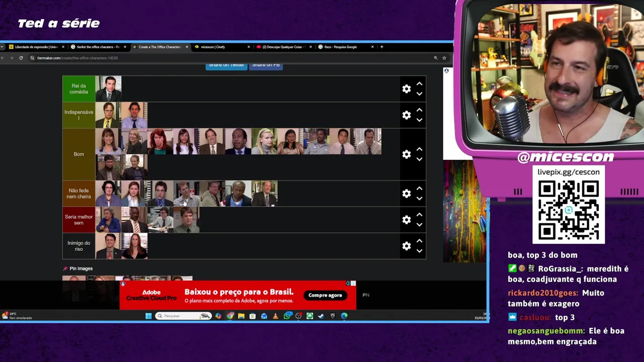The width and height of the screenshot is (644, 362).
Task: Switch to micescon Cinefy tab
Action: (x=221, y=47)
